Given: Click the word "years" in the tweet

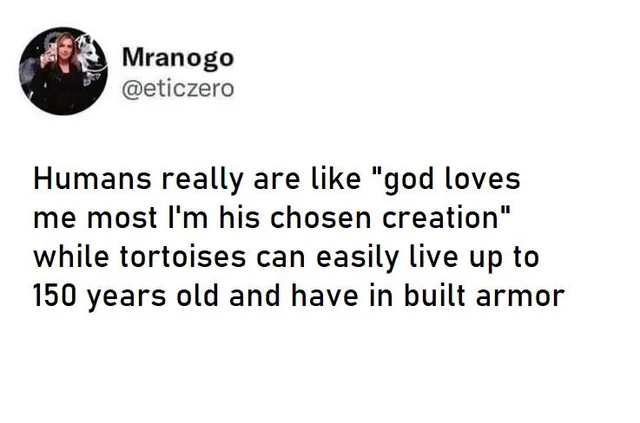Looking at the screenshot, I should click(x=128, y=293).
